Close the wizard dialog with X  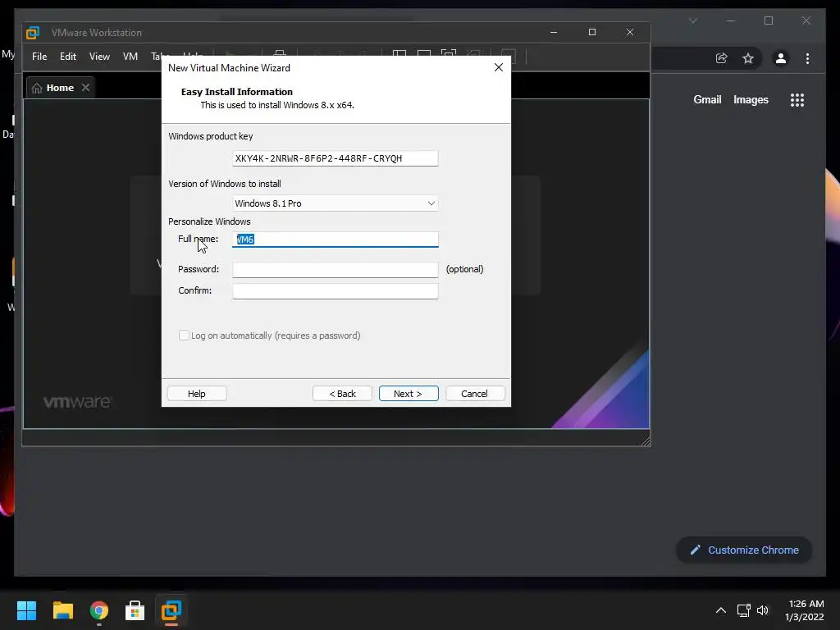point(498,67)
